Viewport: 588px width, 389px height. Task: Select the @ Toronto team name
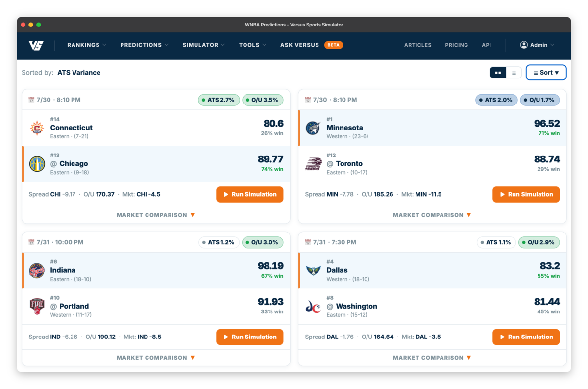(x=344, y=163)
